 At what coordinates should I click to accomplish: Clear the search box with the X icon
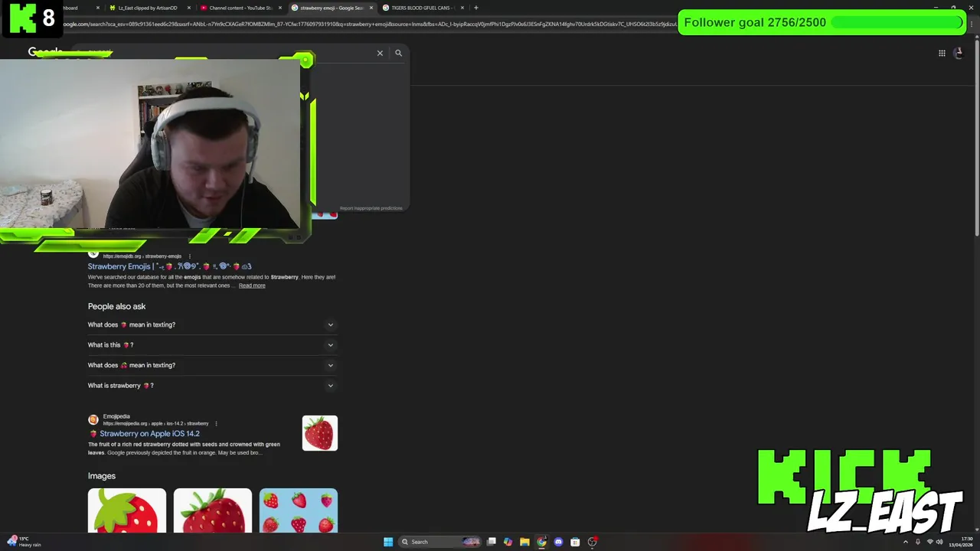tap(380, 53)
